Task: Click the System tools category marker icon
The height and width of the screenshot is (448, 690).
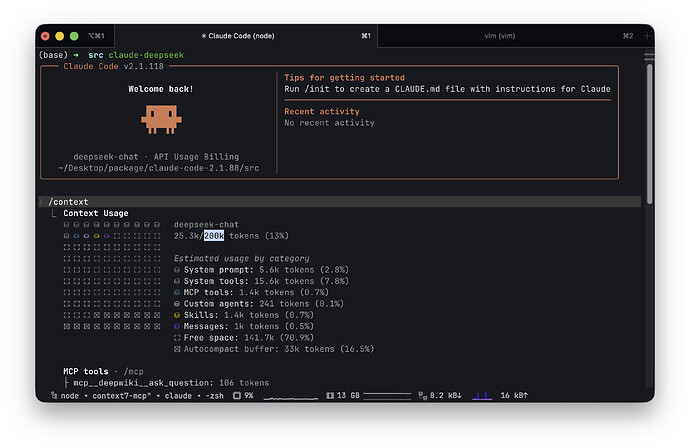Action: pyautogui.click(x=177, y=281)
